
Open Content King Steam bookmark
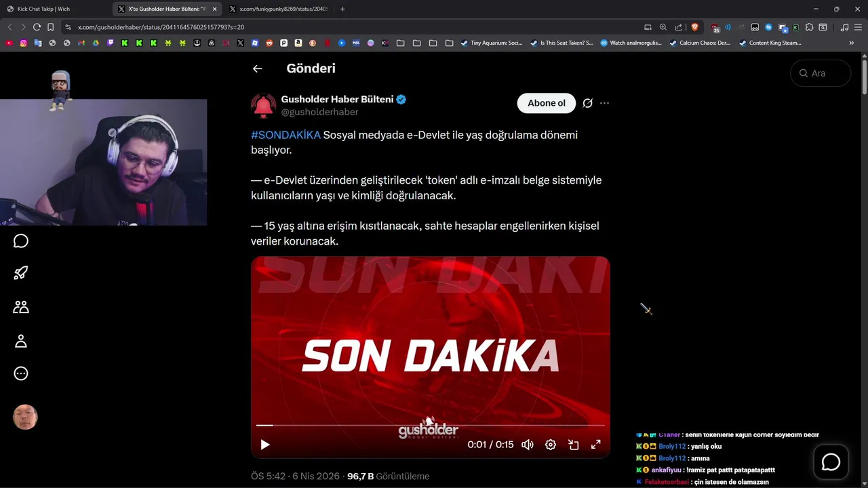pos(770,43)
